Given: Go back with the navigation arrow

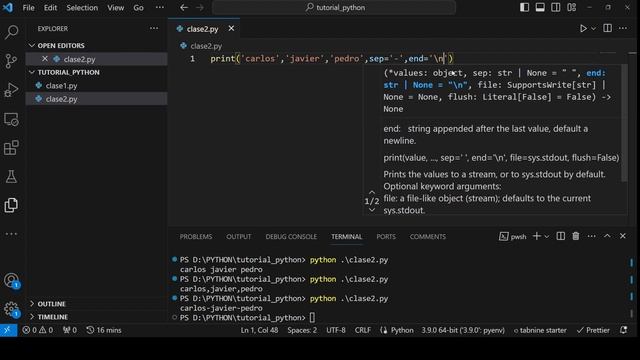Looking at the screenshot, I should (184, 7).
